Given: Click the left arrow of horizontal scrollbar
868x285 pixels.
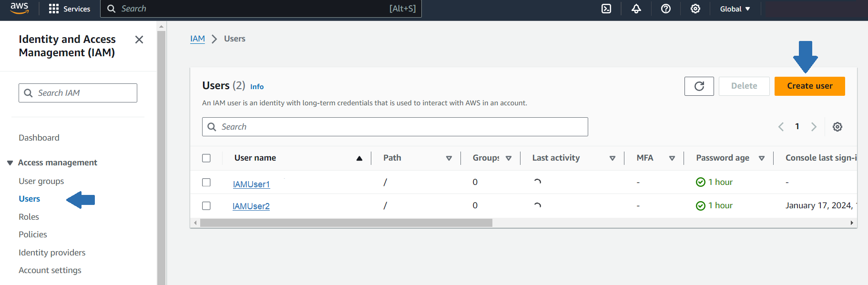Looking at the screenshot, I should (x=195, y=223).
